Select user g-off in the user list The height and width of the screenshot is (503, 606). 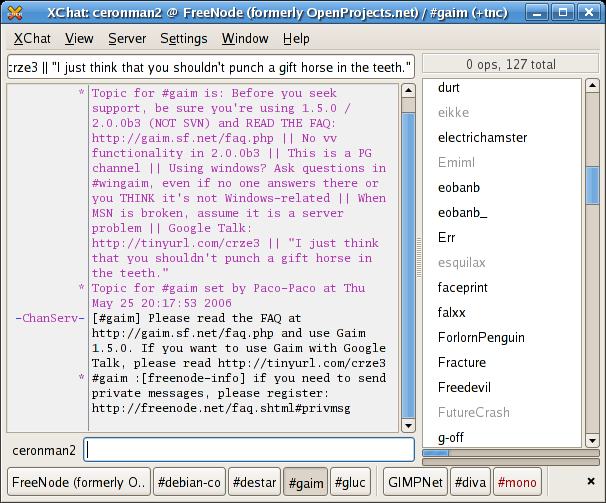click(x=451, y=438)
